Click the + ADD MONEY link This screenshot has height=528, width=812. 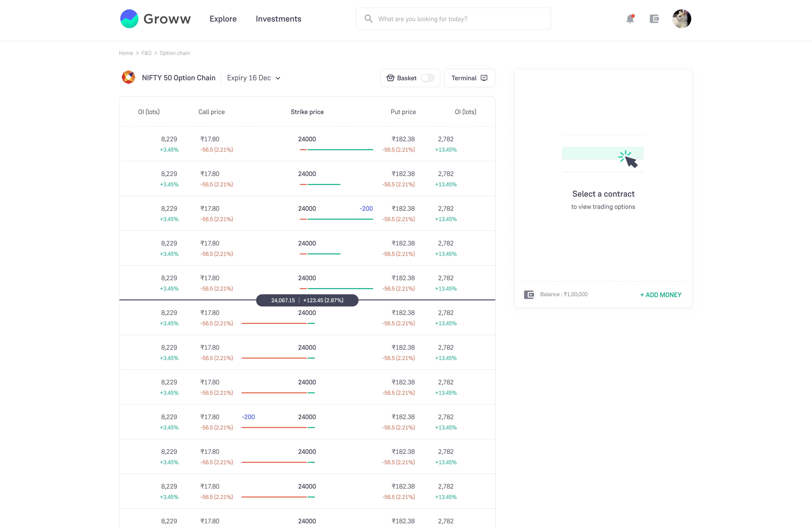661,295
